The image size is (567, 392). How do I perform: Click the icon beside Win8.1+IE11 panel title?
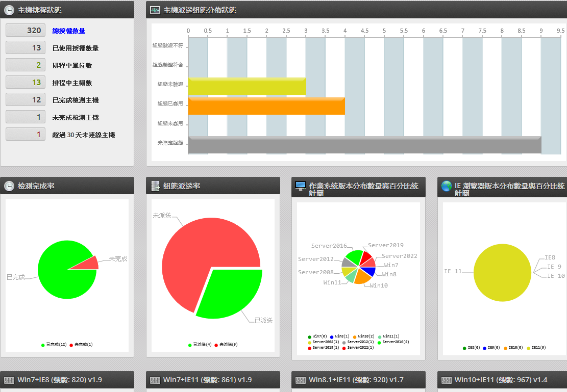301,380
